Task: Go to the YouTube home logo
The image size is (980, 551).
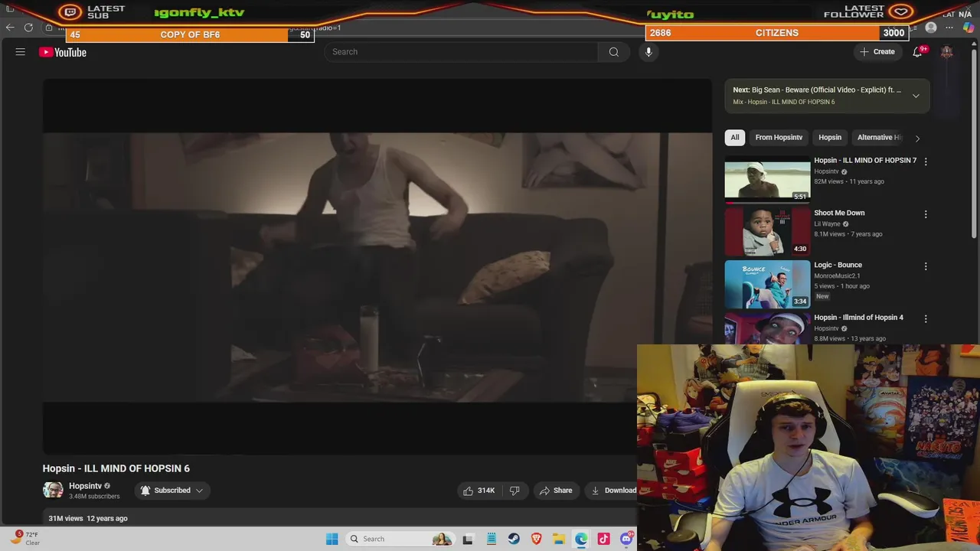Action: tap(63, 52)
